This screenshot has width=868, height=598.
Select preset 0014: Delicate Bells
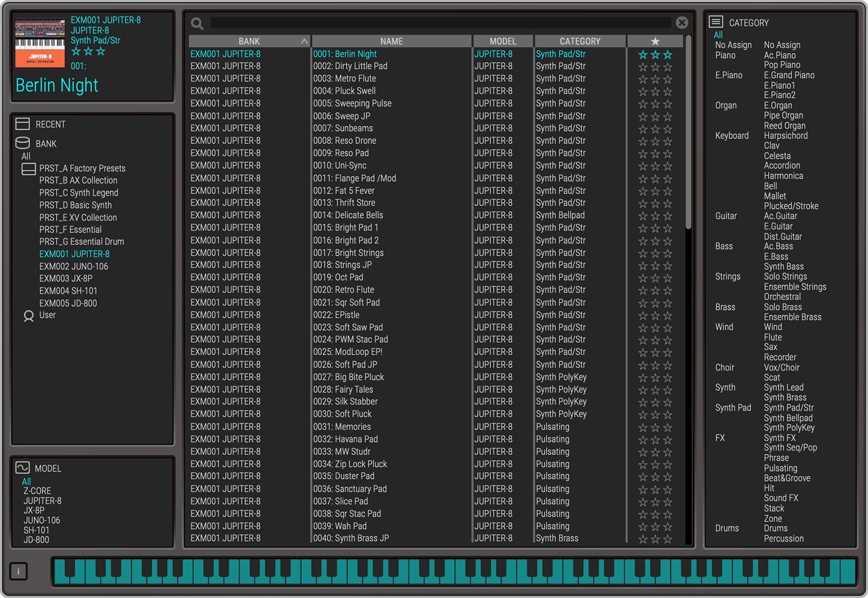[x=348, y=215]
